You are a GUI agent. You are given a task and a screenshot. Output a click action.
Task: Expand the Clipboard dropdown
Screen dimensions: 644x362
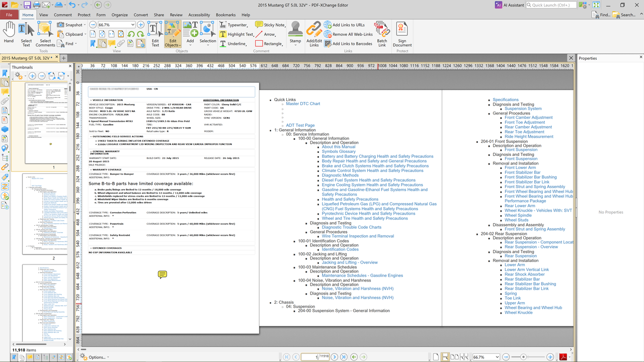point(86,35)
